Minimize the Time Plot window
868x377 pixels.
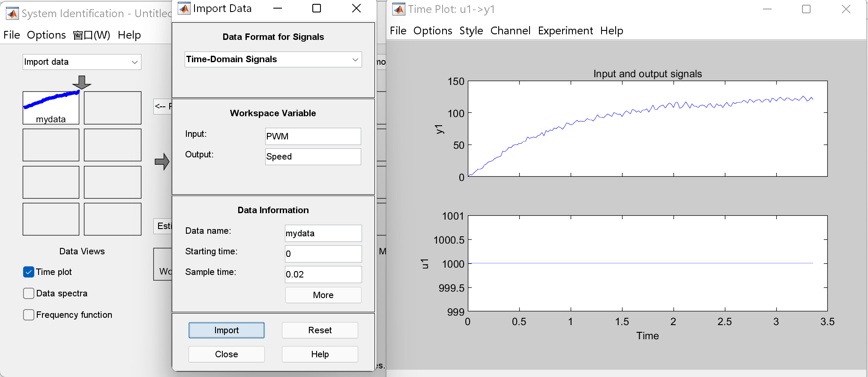(x=767, y=9)
